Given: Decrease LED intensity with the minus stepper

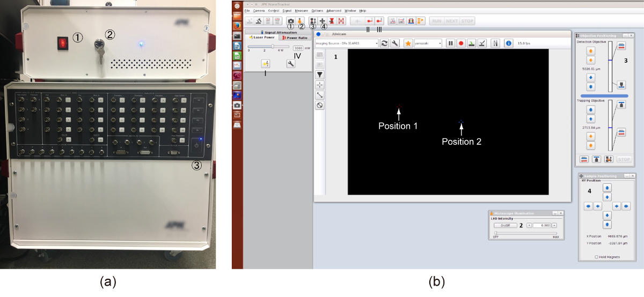Looking at the screenshot, I should (529, 226).
